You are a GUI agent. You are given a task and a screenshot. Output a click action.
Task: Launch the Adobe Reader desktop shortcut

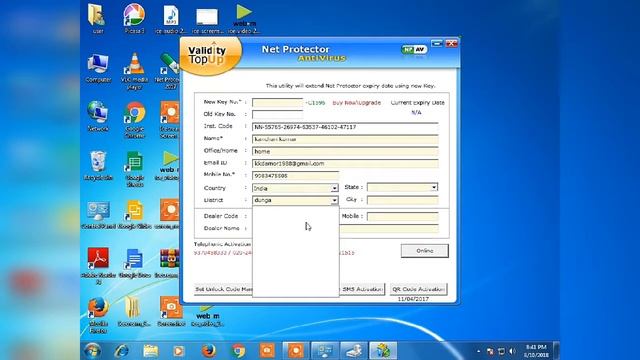pos(98,265)
